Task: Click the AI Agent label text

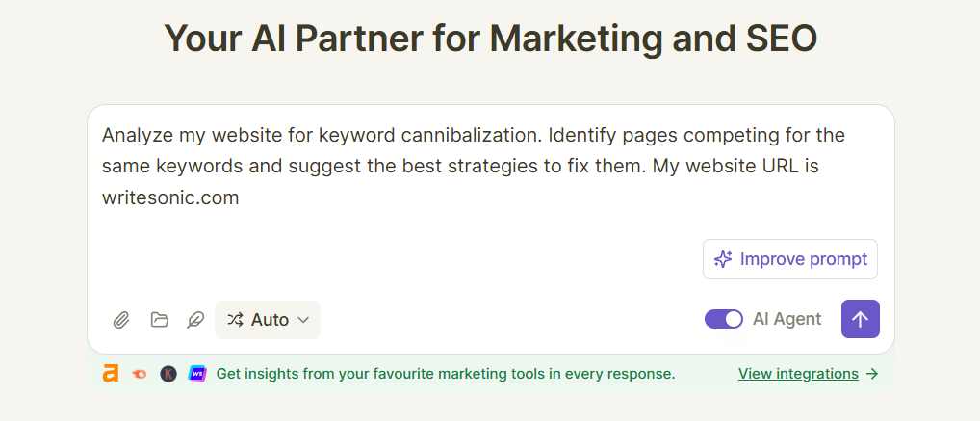Action: click(x=787, y=319)
